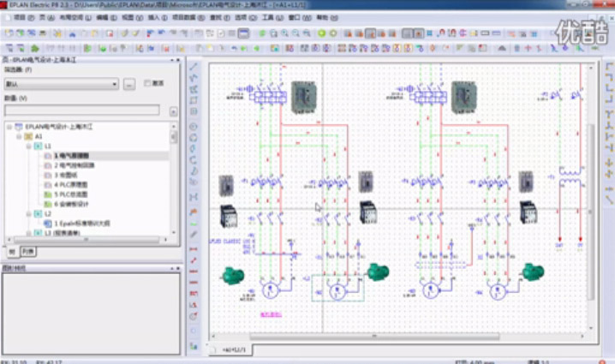
Task: Click the magenta underlined text below the first motor
Action: 271,314
